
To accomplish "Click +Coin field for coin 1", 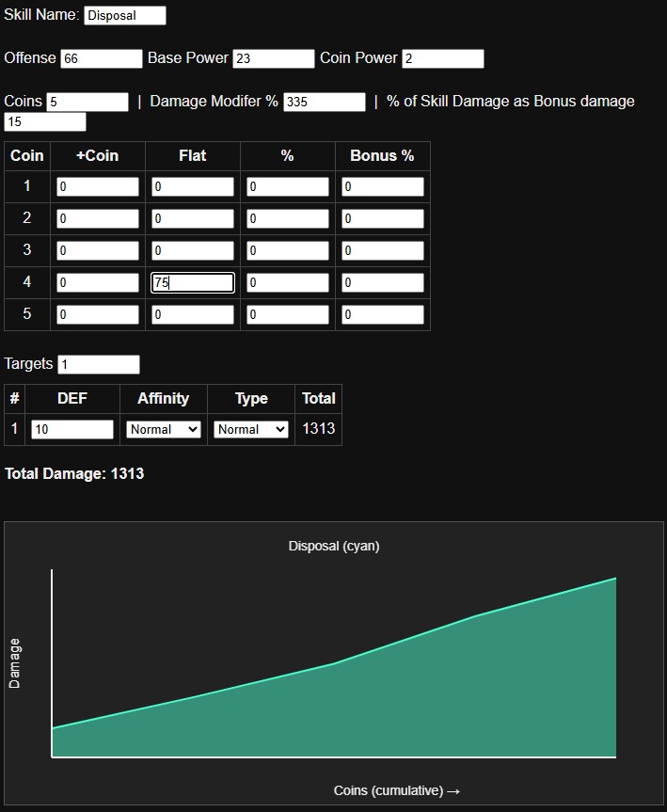I will click(x=98, y=187).
